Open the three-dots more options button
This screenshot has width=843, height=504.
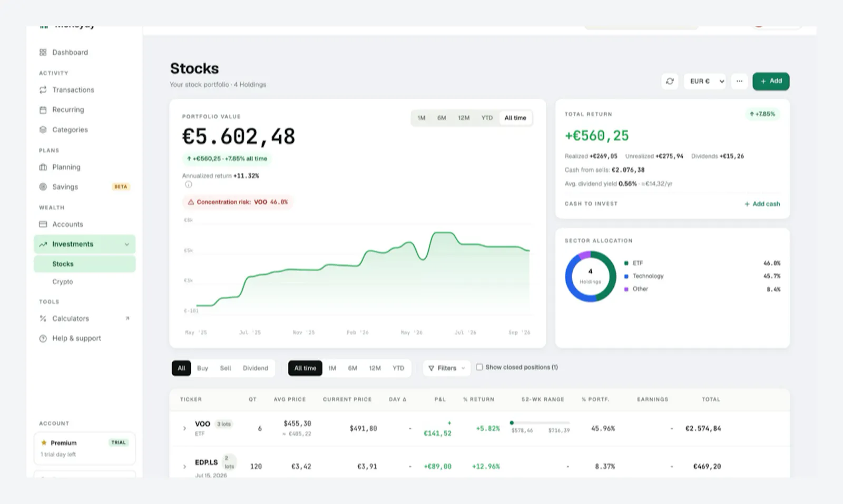point(739,81)
